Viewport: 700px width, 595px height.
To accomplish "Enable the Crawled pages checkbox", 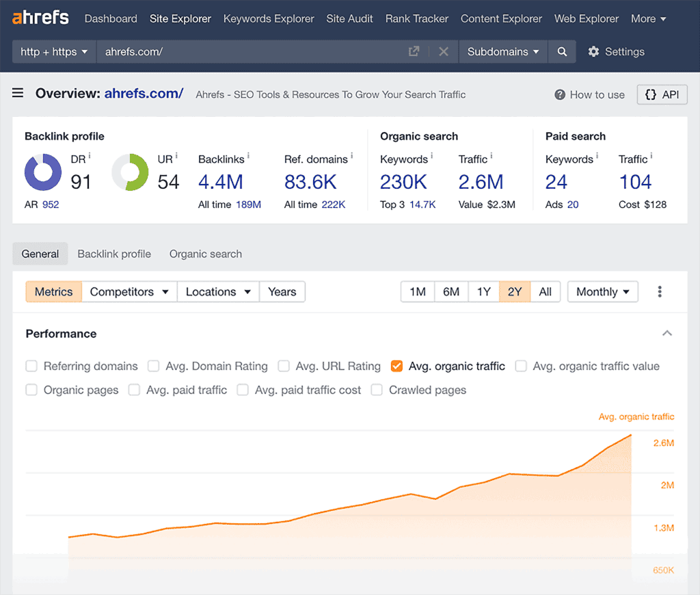I will pyautogui.click(x=377, y=390).
